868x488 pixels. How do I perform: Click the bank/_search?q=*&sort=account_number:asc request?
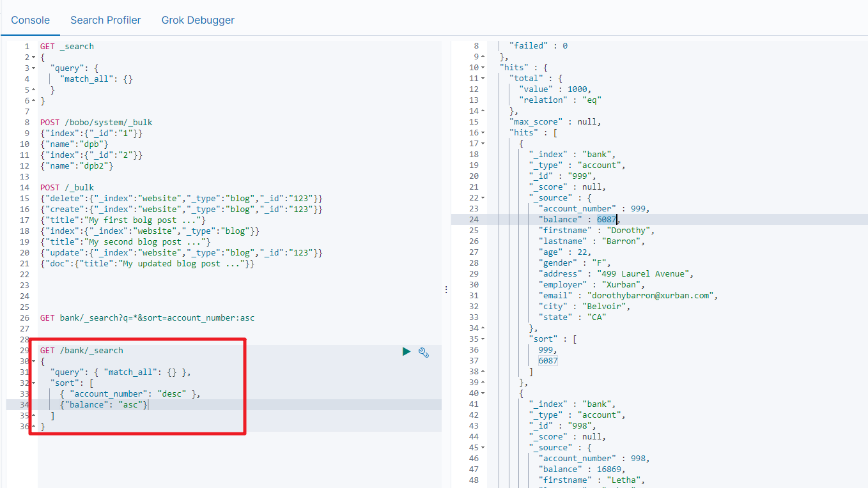pos(148,318)
